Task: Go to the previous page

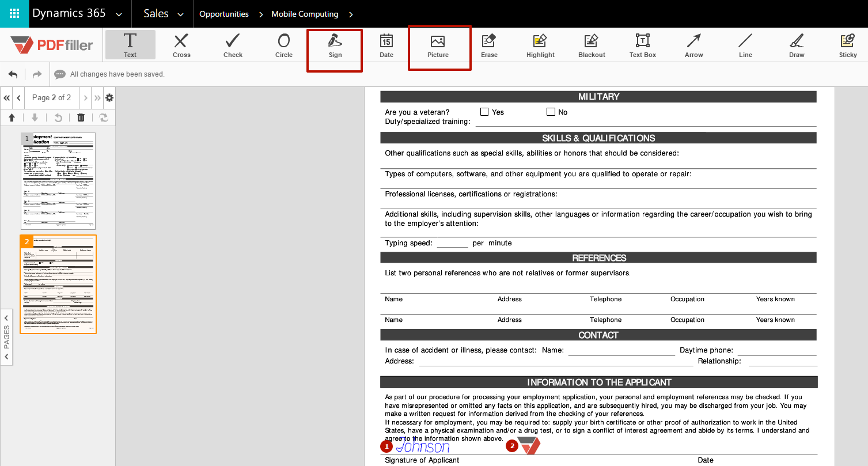Action: coord(18,98)
